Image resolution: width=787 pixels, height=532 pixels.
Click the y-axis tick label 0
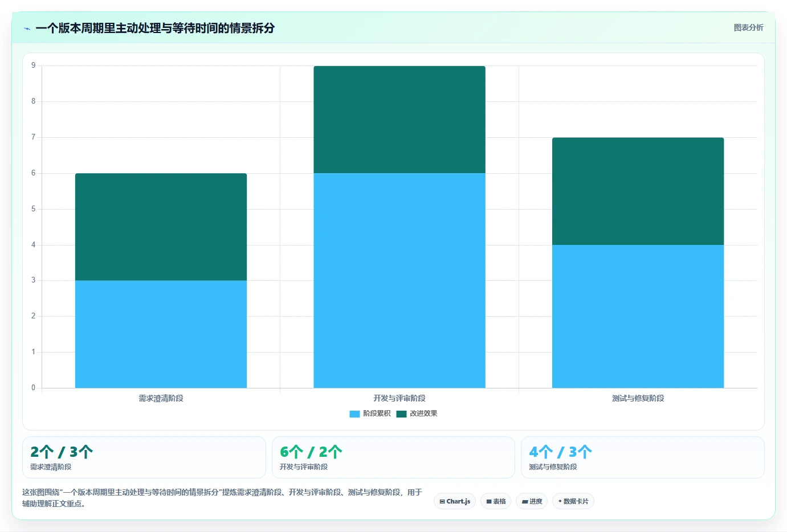[33, 388]
